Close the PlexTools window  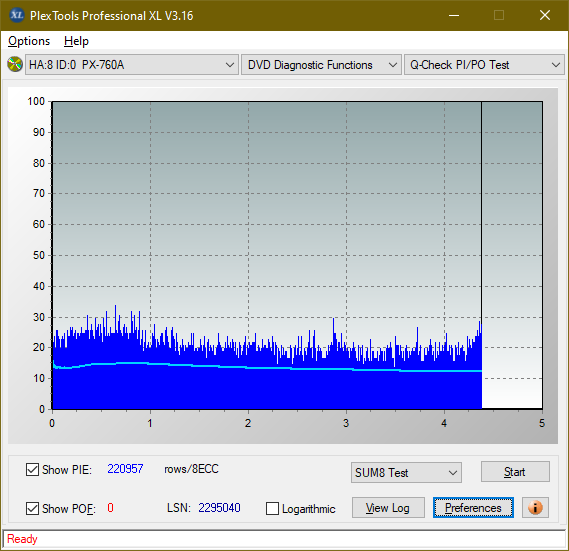(545, 15)
